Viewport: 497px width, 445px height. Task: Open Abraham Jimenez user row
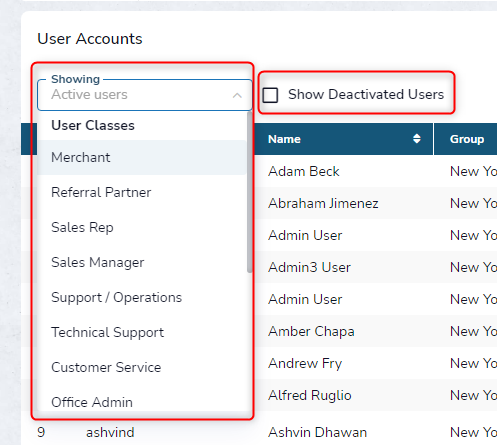[x=323, y=203]
